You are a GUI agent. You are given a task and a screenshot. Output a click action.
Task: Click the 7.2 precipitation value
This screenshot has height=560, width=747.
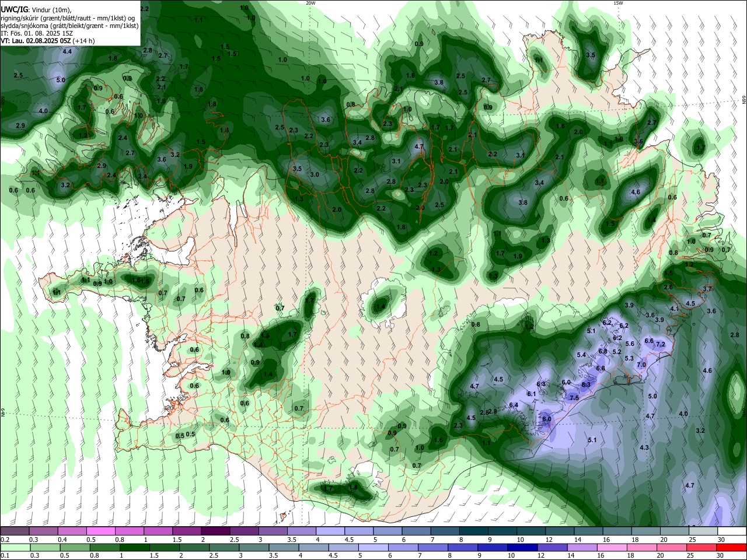(x=661, y=344)
